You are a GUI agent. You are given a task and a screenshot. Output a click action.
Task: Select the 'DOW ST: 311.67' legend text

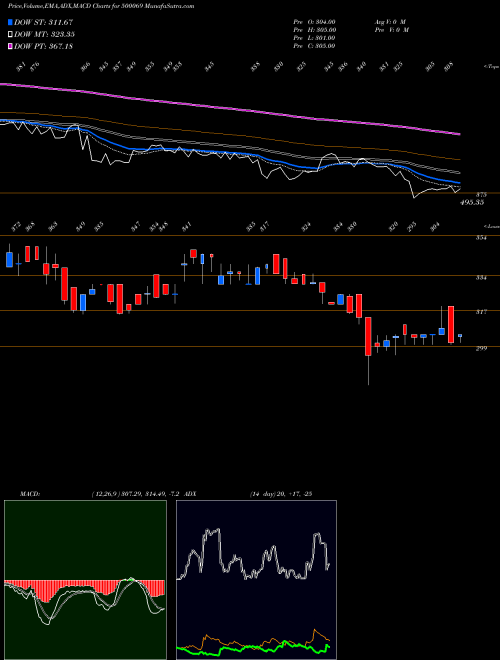pos(43,22)
